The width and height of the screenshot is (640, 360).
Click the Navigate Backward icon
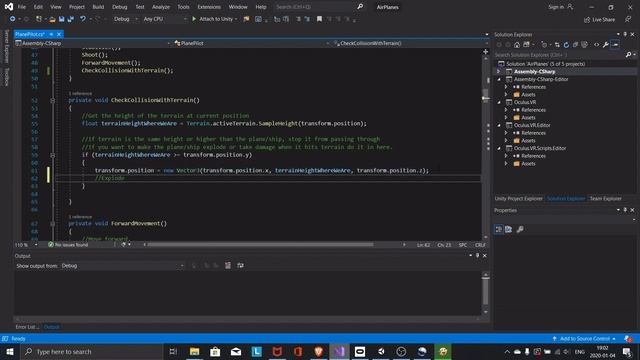pyautogui.click(x=12, y=19)
